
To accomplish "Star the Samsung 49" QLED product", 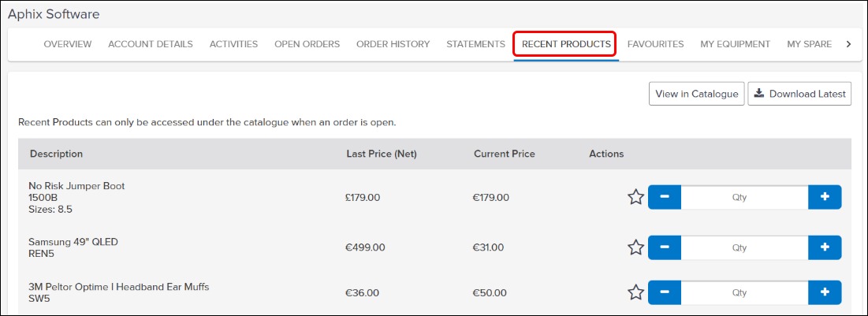I will coord(635,247).
